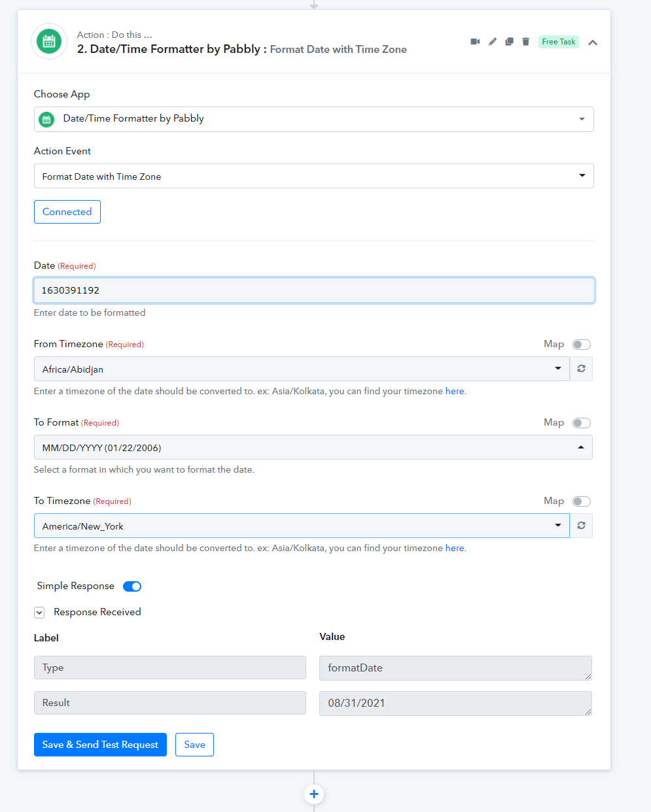Screen dimensions: 651x812
Task: Open the To Timezone America/New_York dropdown
Action: pyautogui.click(x=302, y=526)
